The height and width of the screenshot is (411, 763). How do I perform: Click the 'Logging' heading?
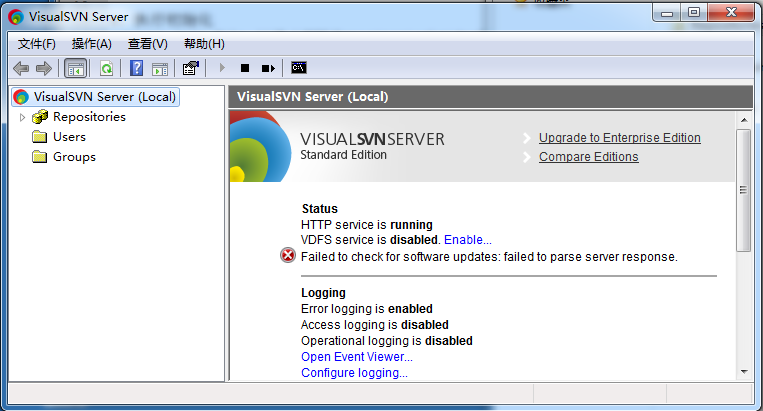tap(323, 293)
